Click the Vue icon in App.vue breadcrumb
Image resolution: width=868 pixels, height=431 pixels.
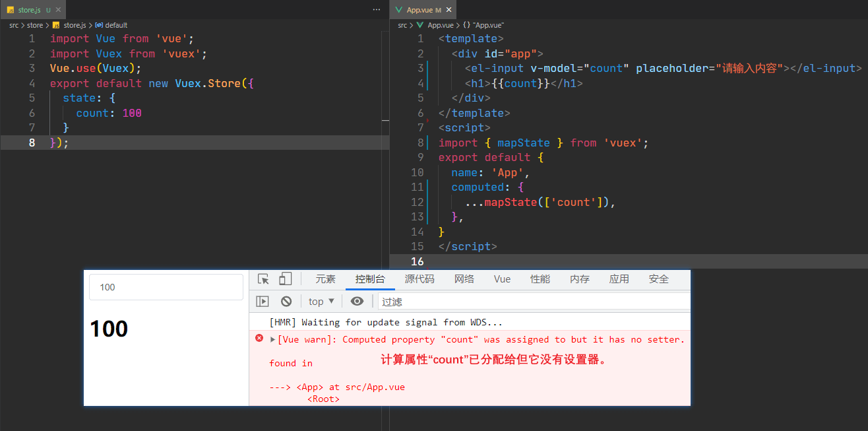(421, 25)
